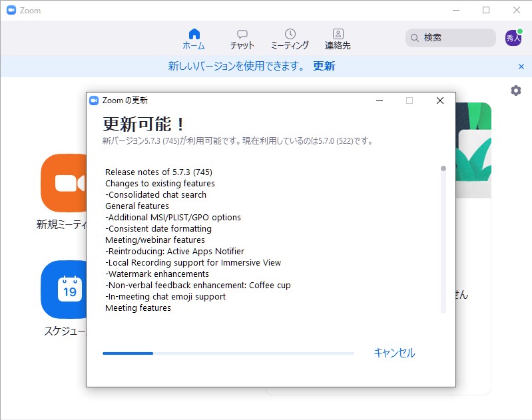The height and width of the screenshot is (420, 532).
Task: Go to the 連絡先 tab
Action: 338,39
